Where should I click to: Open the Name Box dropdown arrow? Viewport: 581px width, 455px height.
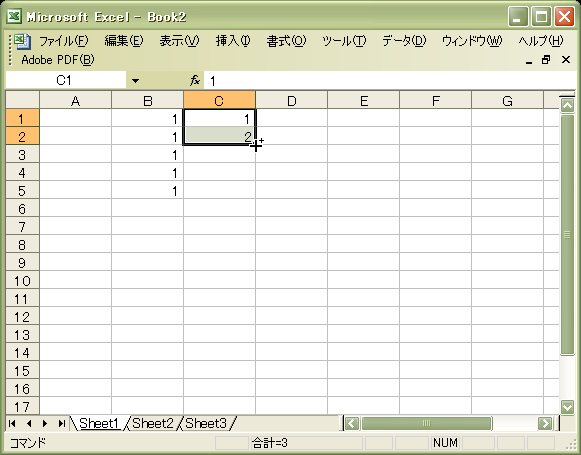(x=135, y=80)
